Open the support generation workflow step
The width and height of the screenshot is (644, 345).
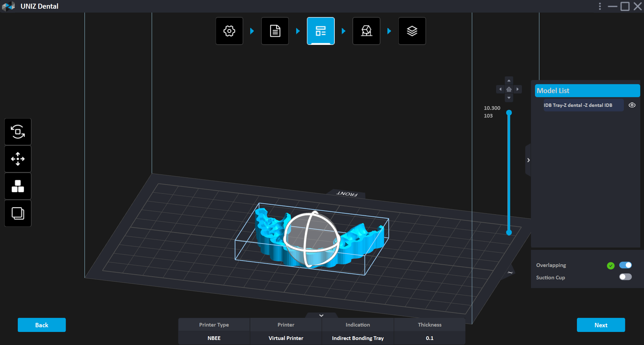coord(366,31)
